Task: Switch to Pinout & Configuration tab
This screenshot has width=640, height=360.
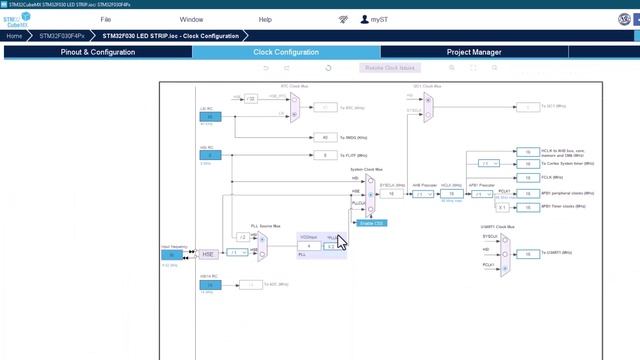Action: pyautogui.click(x=98, y=52)
